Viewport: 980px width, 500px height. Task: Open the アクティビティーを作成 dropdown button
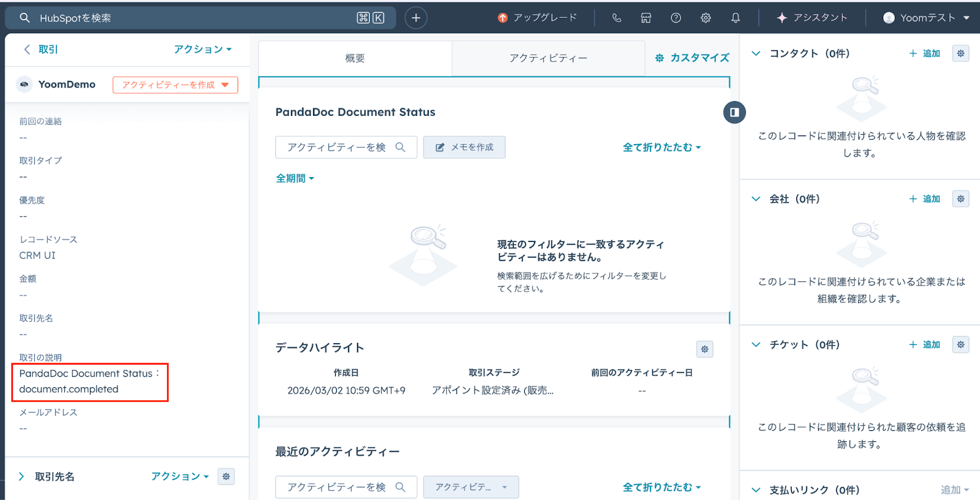coord(175,85)
